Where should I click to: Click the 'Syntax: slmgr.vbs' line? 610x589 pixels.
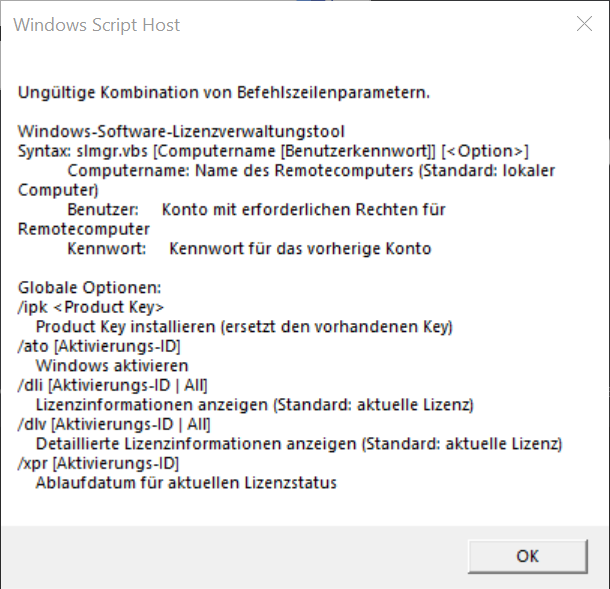(273, 151)
